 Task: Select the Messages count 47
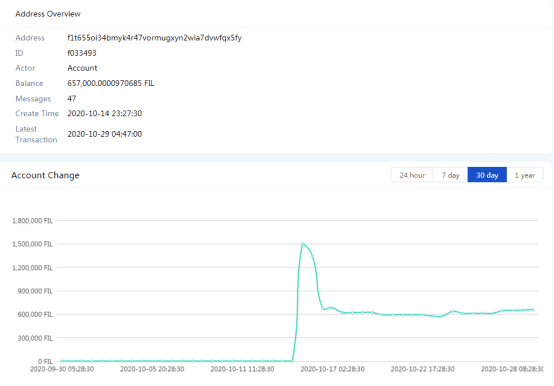point(71,99)
